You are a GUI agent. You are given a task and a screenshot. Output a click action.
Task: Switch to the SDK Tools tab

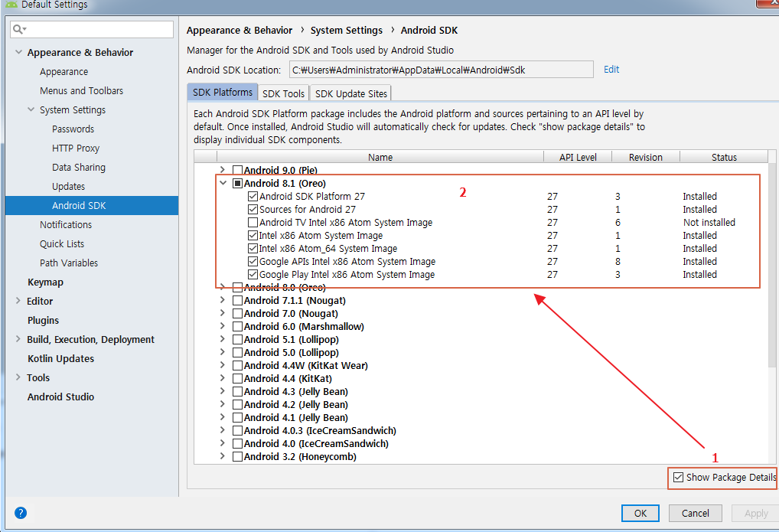click(x=283, y=93)
